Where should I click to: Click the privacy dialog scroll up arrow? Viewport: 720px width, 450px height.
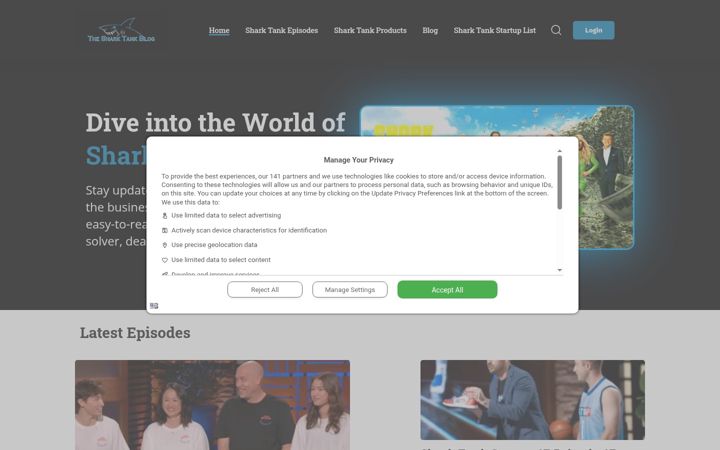pos(559,151)
